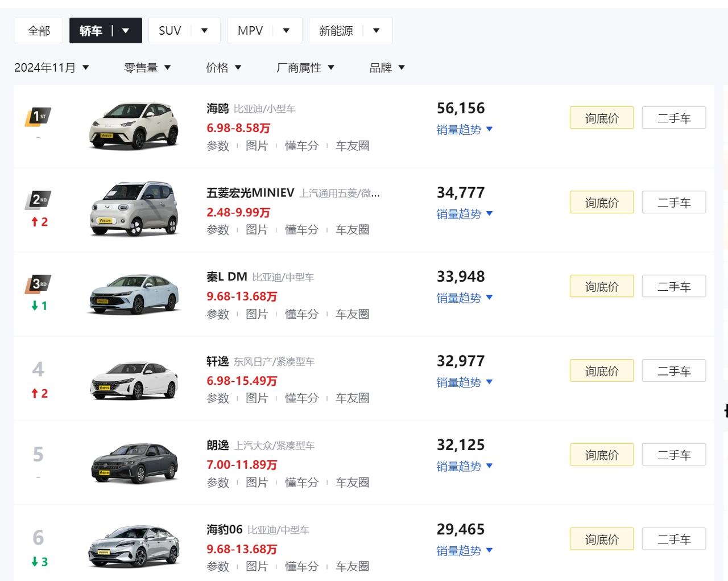Open the 海豹06 model title link

(x=224, y=530)
